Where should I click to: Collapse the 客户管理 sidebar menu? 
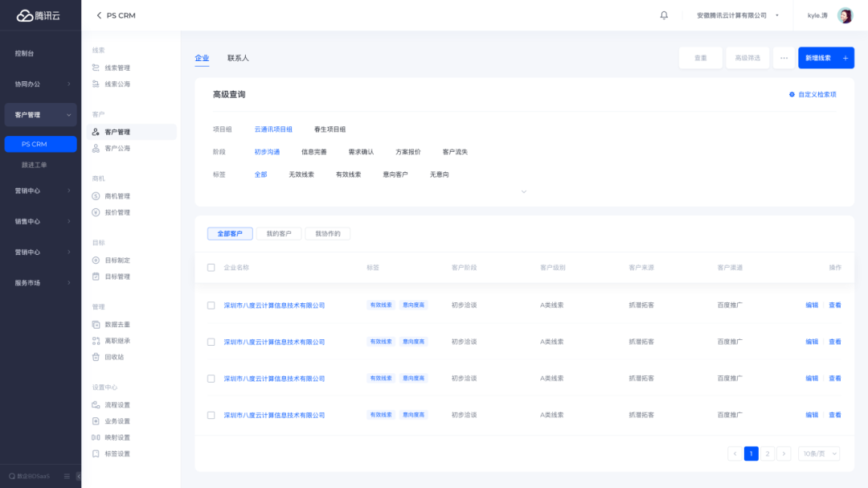pos(40,115)
